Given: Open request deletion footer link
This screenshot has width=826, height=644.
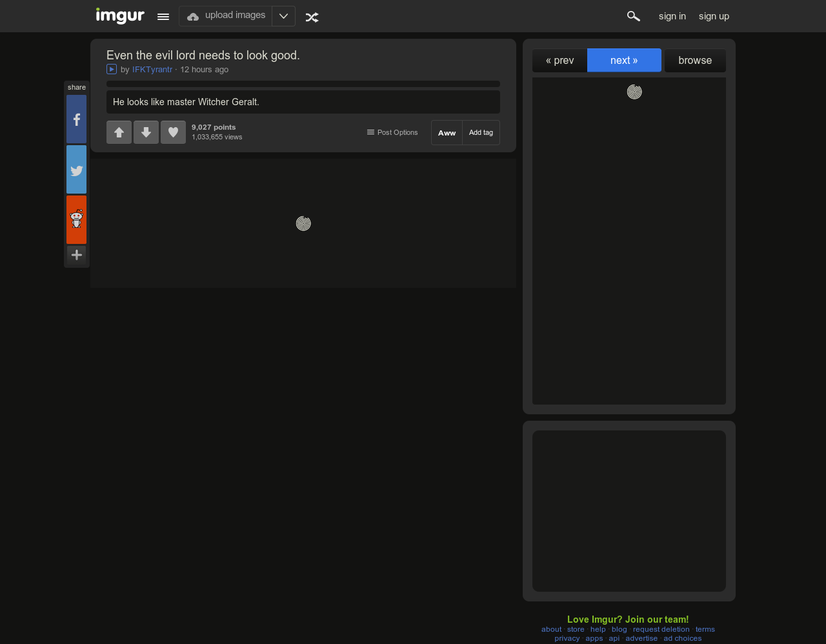Looking at the screenshot, I should click(661, 629).
